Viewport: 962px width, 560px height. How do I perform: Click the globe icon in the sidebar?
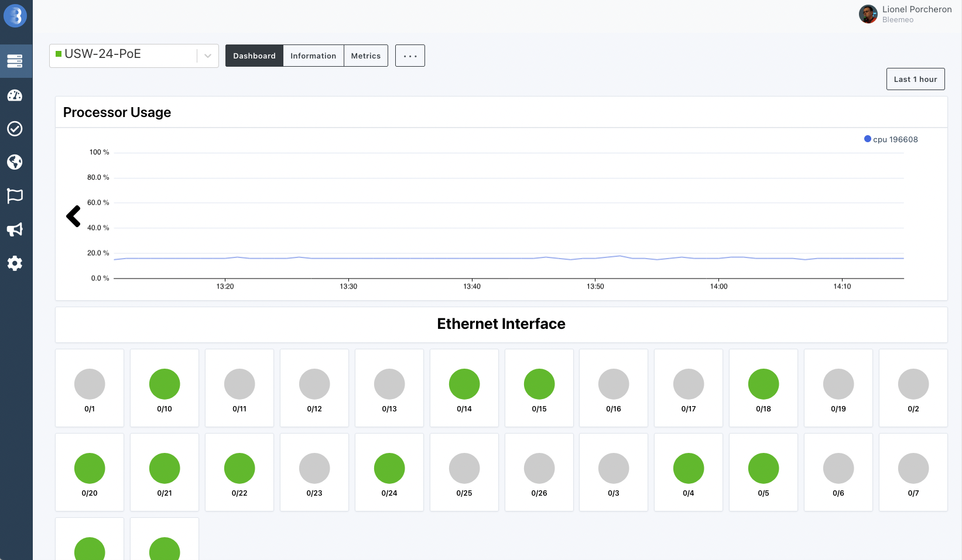16,162
